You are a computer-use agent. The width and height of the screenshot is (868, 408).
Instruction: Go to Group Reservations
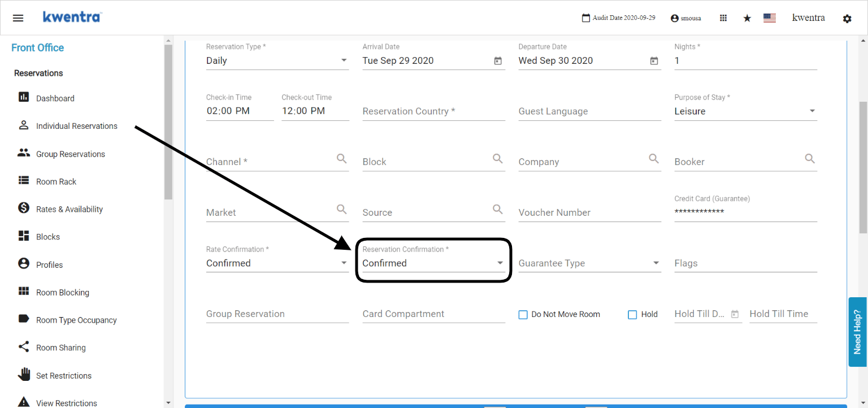tap(71, 154)
